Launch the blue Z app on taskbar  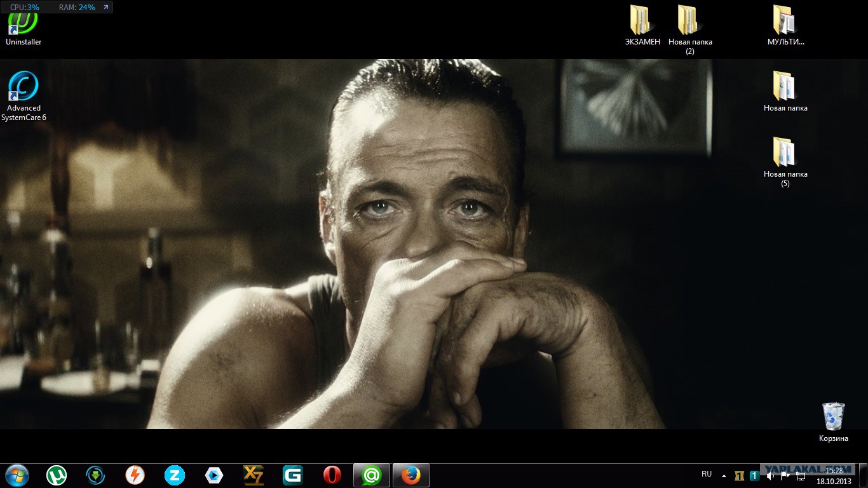(175, 475)
